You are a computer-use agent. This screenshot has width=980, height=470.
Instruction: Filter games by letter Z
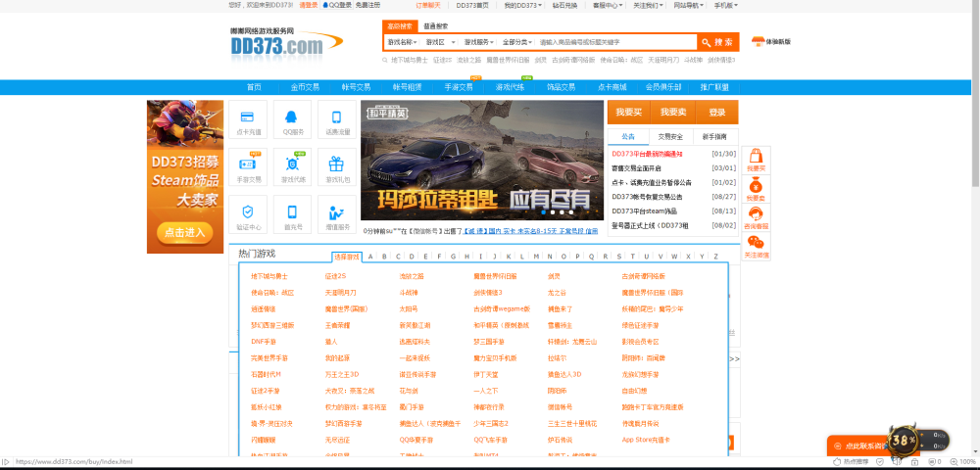coord(716,257)
